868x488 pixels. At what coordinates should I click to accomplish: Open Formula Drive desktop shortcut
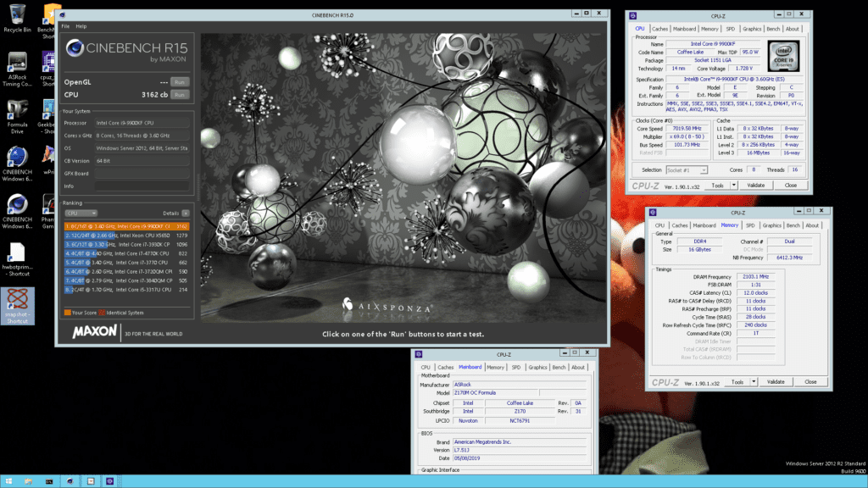coord(17,117)
